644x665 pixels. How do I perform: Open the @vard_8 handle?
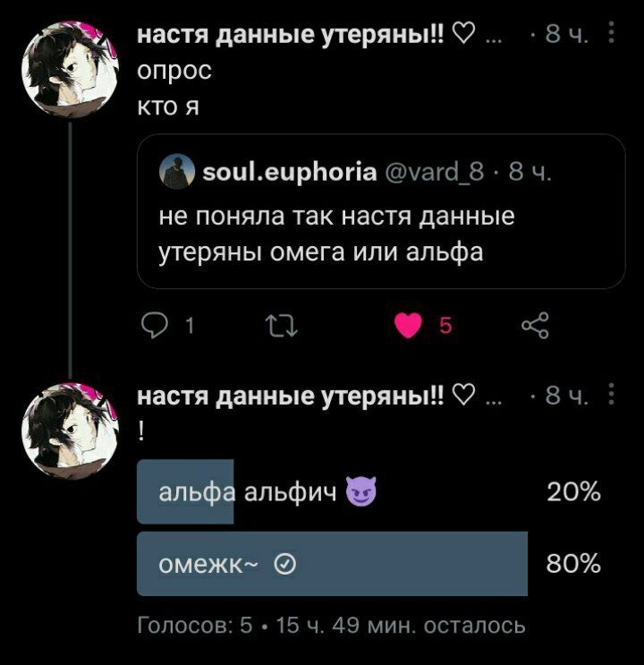coord(434,172)
